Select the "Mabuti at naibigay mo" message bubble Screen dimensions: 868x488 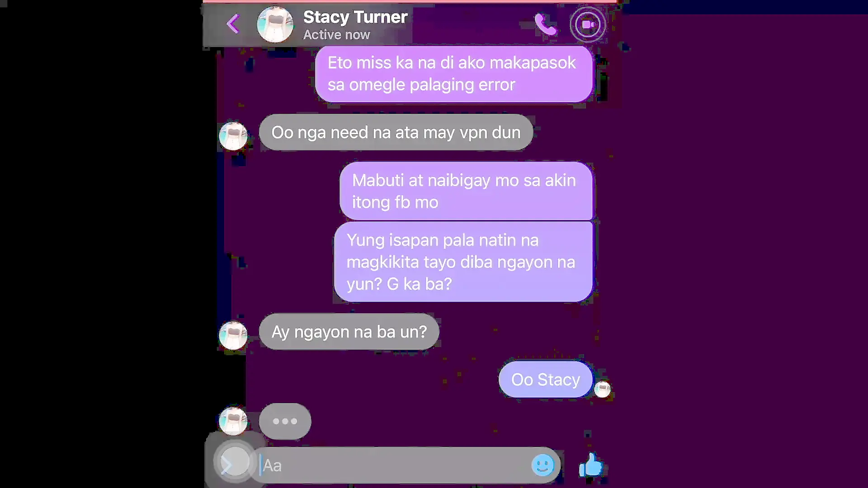pyautogui.click(x=466, y=191)
